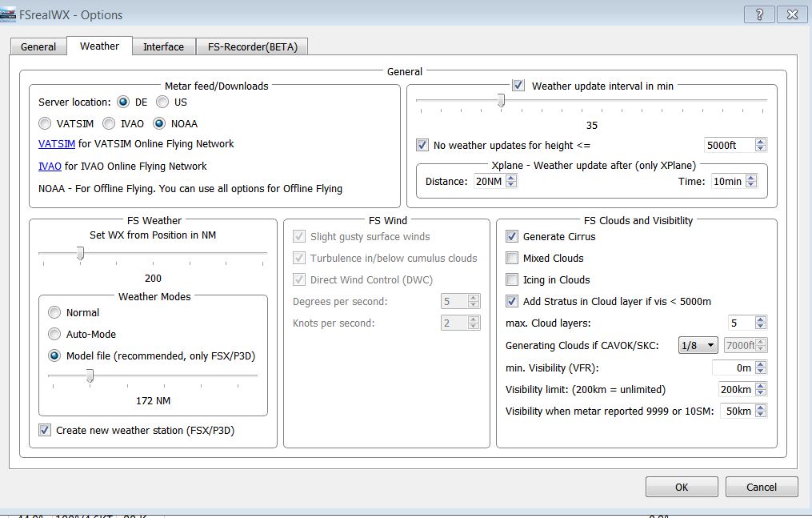Click the max. Cloud layers spinner arrows

pos(760,323)
